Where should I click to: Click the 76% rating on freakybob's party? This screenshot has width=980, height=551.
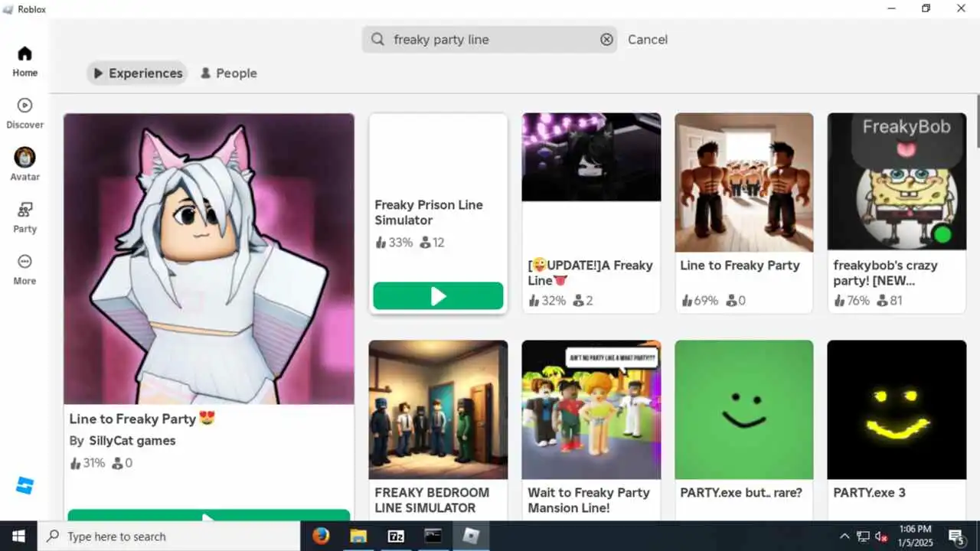(852, 301)
